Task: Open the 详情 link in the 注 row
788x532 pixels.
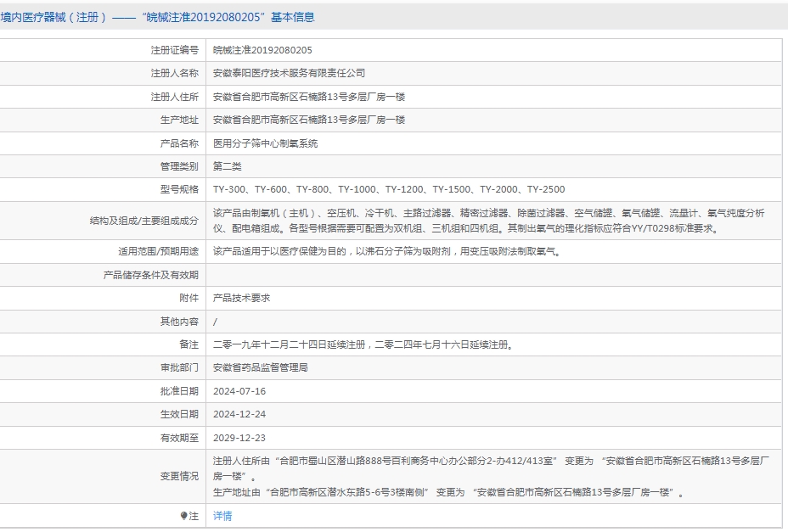Action: pos(222,516)
